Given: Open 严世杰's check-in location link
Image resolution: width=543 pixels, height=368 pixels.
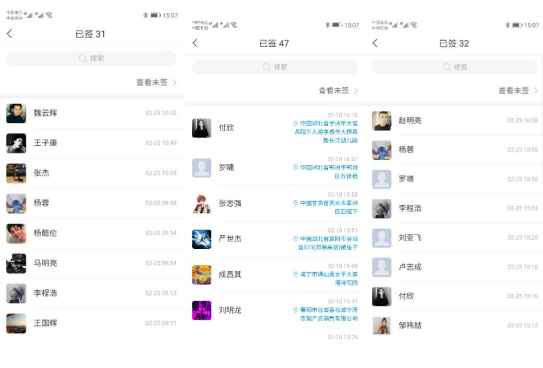Looking at the screenshot, I should [x=326, y=243].
